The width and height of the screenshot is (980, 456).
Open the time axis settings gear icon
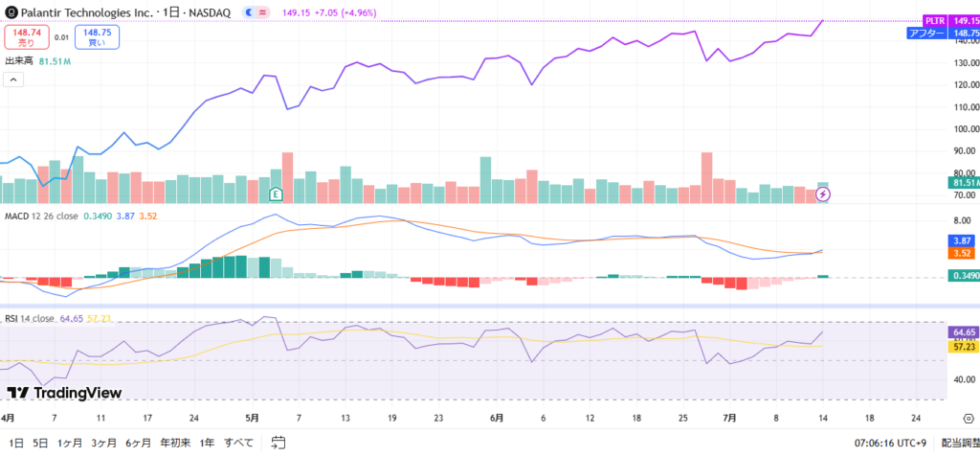(969, 418)
